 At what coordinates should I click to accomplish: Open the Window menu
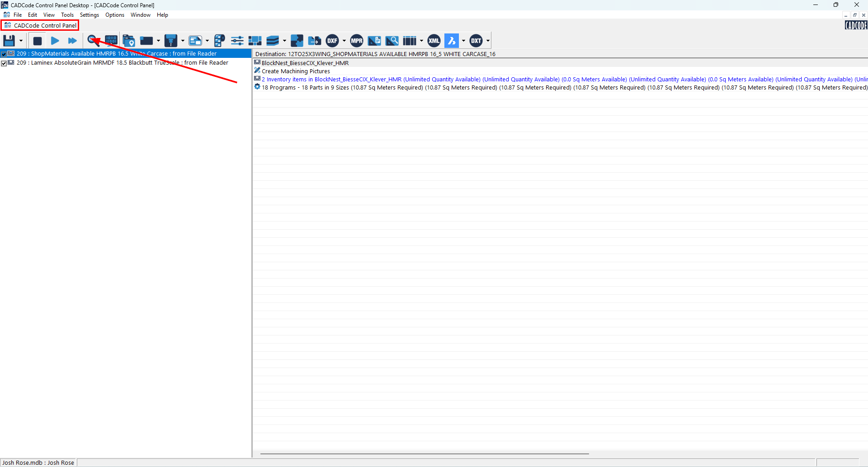[x=141, y=15]
